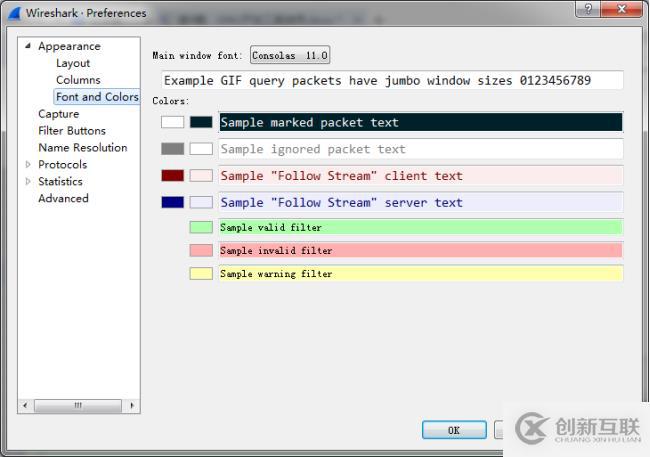The width and height of the screenshot is (650, 457).
Task: Open the Capture preferences
Action: [x=58, y=114]
